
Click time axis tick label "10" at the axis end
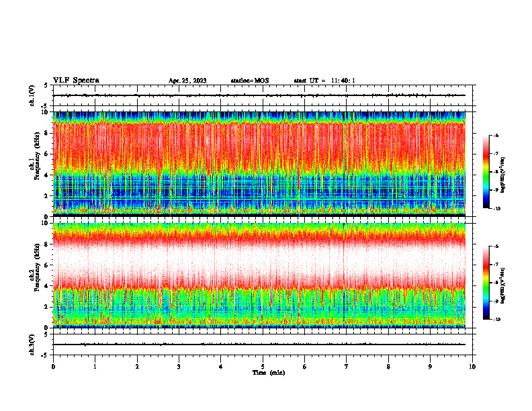coord(472,367)
